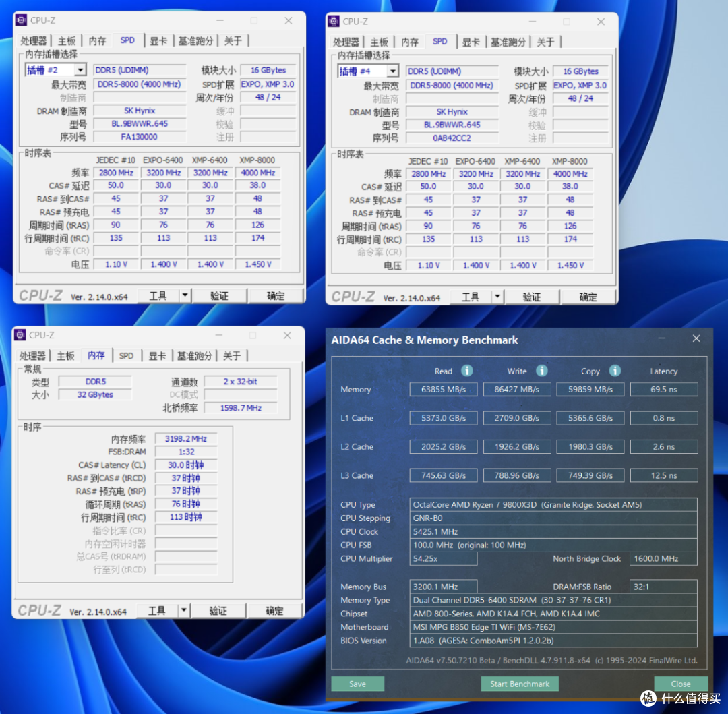Click BIOS Version field 1.A08

click(553, 641)
